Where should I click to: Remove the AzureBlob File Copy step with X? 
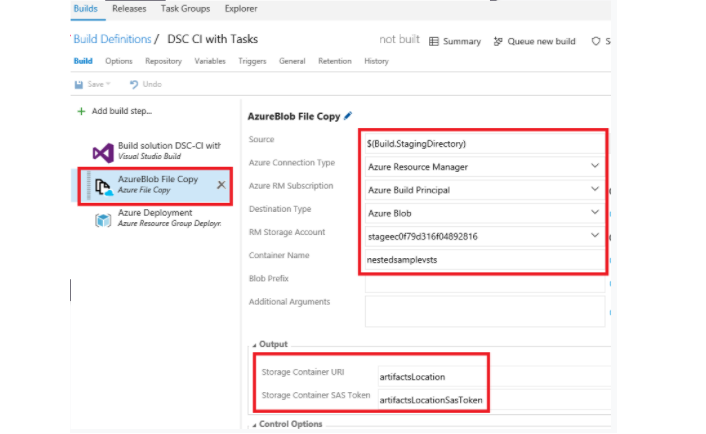221,185
